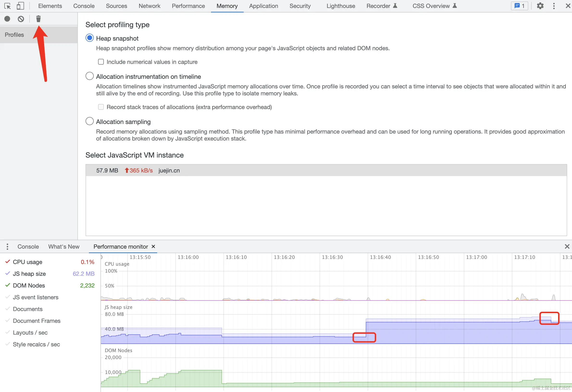This screenshot has height=392, width=572.
Task: Toggle the device toolbar icon
Action: pos(20,6)
